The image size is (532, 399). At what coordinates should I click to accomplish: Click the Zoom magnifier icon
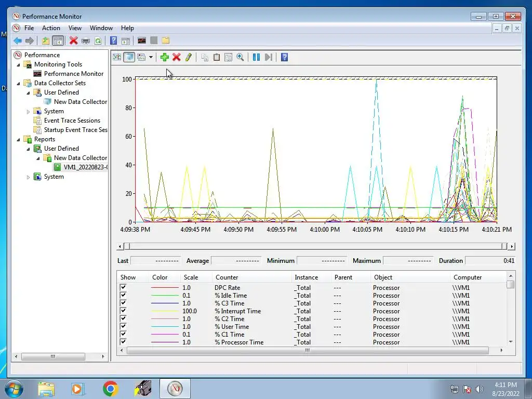click(x=240, y=57)
